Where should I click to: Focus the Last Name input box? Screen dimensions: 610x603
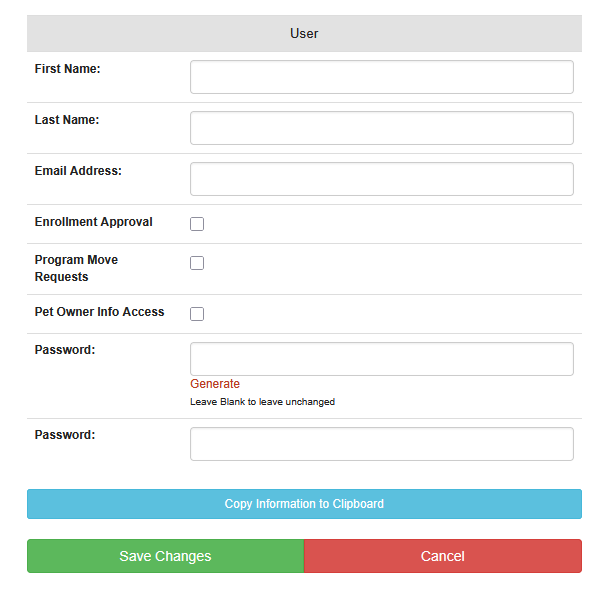381,128
